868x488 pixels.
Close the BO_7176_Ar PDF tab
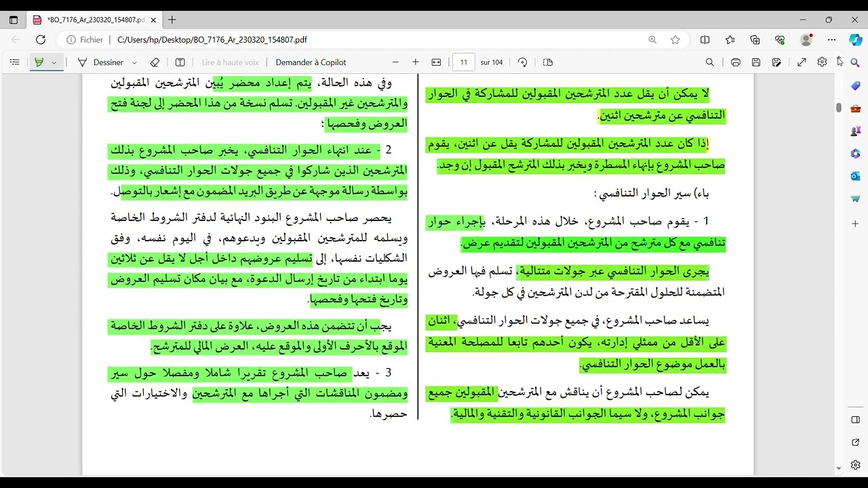tap(154, 20)
